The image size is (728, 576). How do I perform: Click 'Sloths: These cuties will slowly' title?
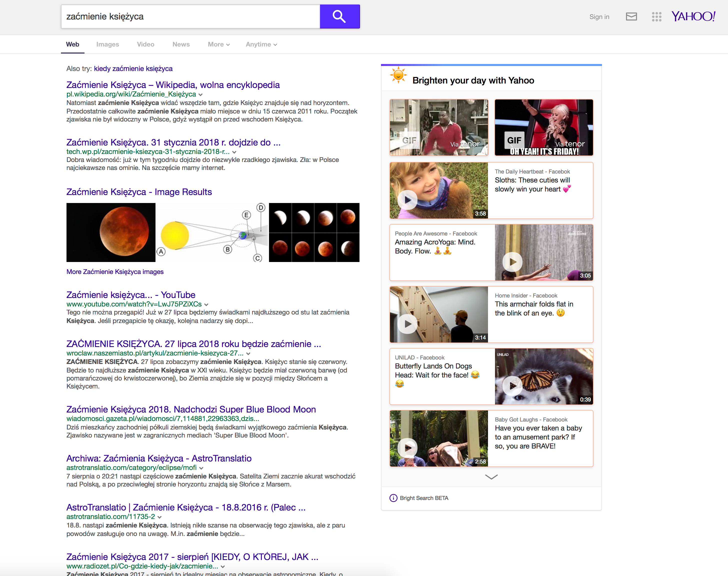click(x=533, y=185)
